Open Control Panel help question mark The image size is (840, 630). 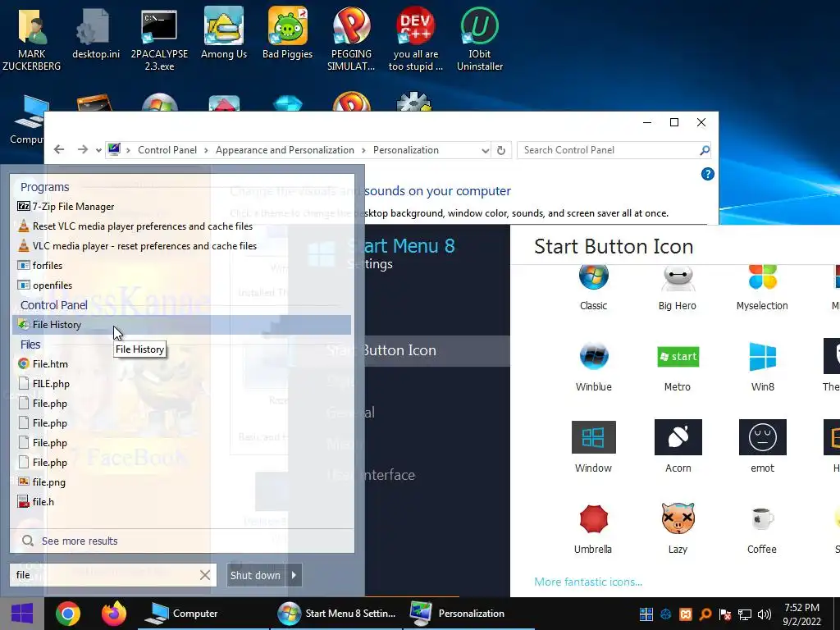coord(707,174)
